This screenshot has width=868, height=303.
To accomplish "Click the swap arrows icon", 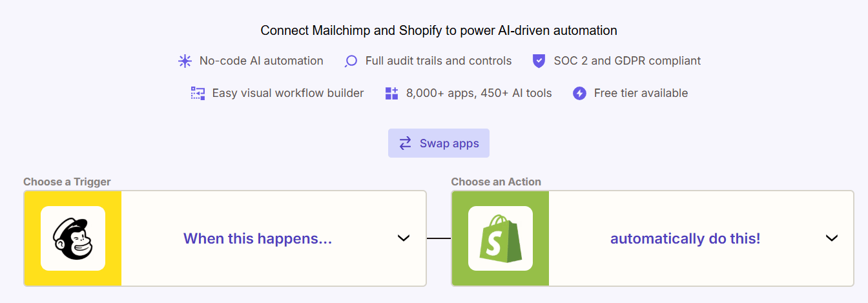I will click(405, 143).
